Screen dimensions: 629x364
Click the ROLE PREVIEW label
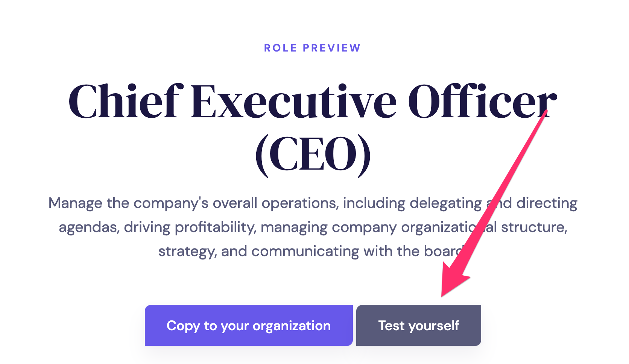pos(312,48)
